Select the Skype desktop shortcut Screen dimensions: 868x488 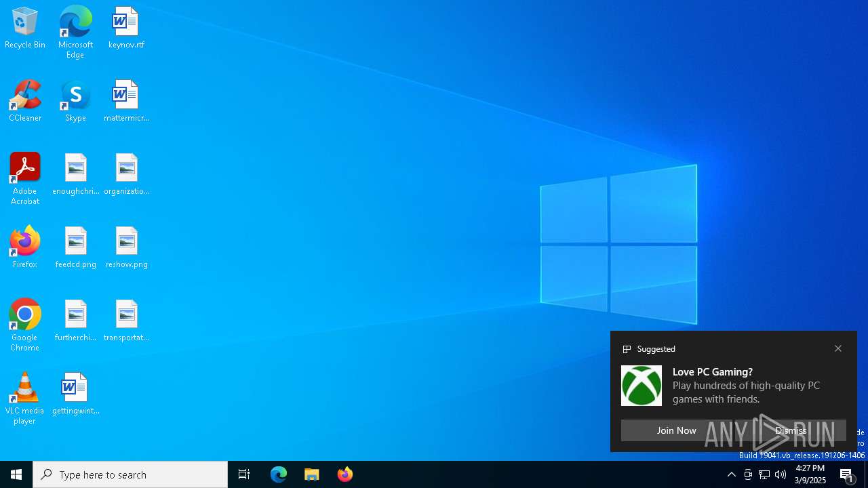[75, 101]
